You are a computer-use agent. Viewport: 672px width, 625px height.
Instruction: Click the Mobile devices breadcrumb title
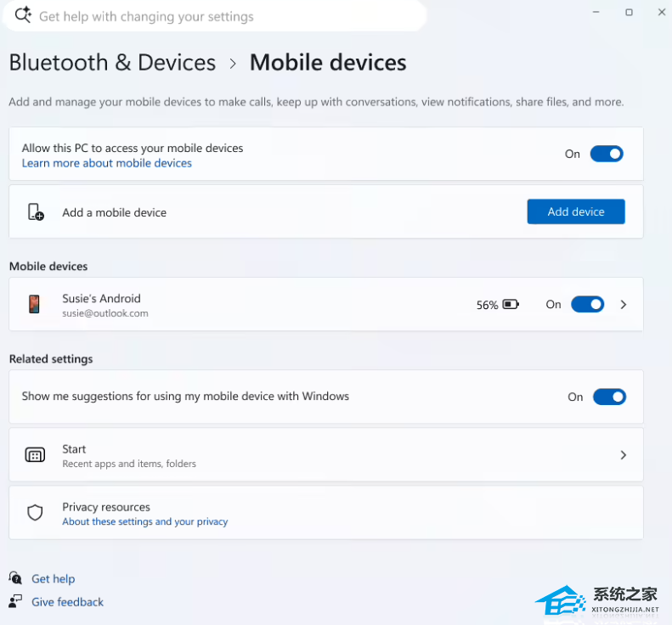click(x=328, y=63)
